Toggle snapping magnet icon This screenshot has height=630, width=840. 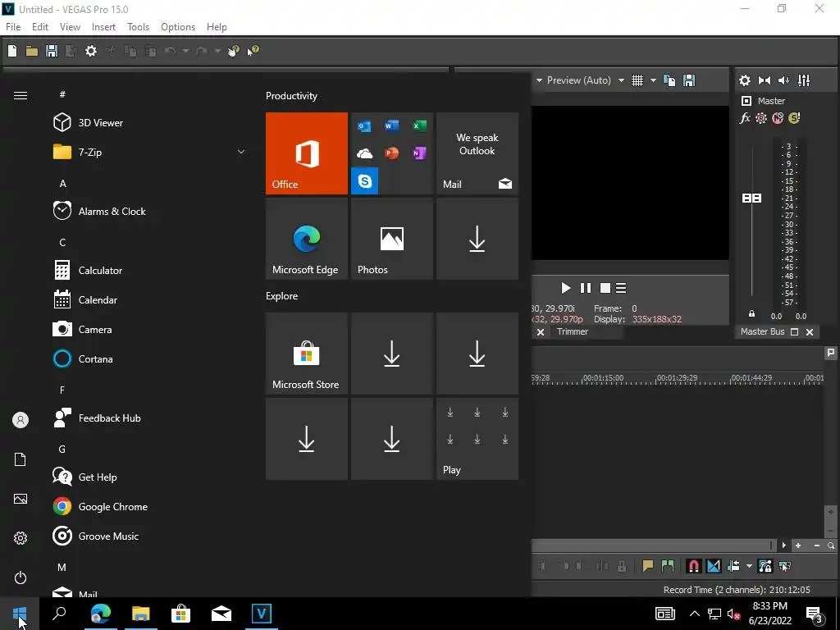pyautogui.click(x=693, y=566)
